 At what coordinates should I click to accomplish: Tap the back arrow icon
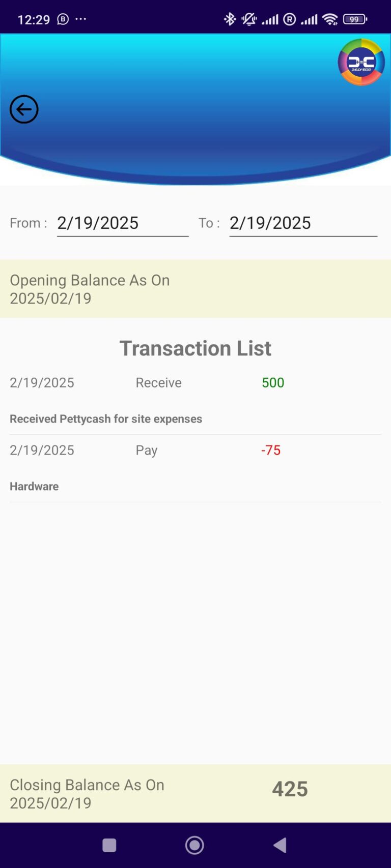24,109
